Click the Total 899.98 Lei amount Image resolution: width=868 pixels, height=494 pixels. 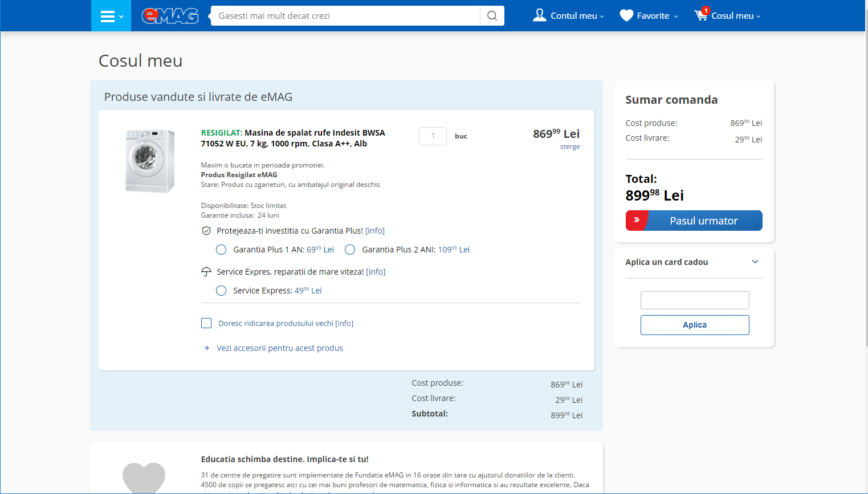click(x=654, y=195)
